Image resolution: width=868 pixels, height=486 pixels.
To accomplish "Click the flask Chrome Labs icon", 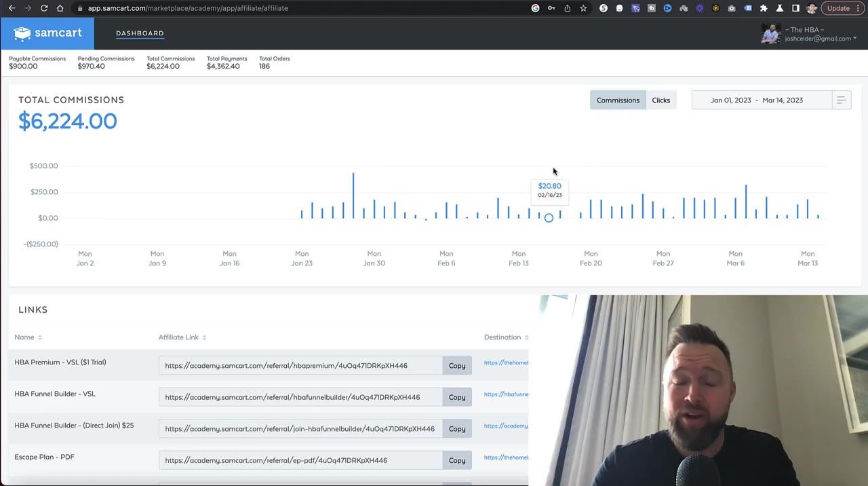I will 780,8.
